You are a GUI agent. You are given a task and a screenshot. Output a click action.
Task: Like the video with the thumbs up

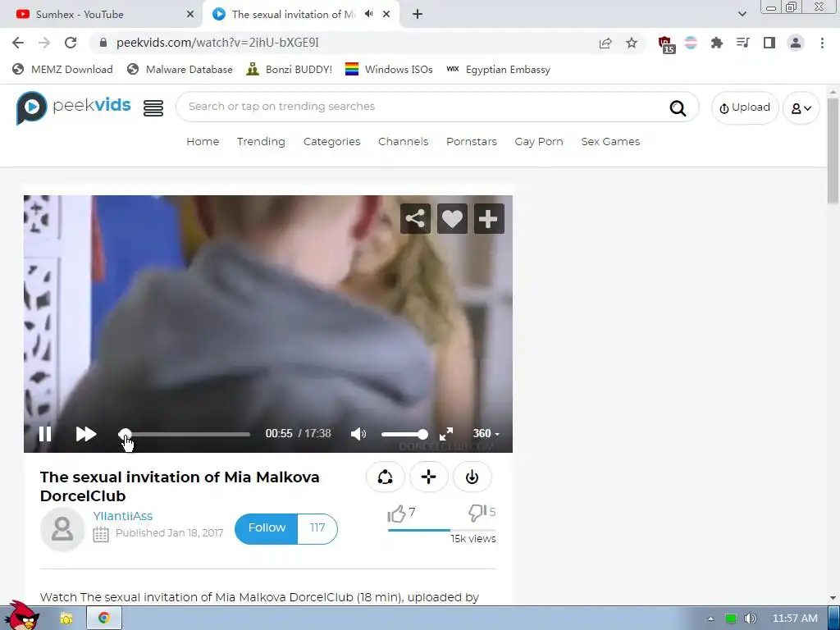(x=396, y=514)
